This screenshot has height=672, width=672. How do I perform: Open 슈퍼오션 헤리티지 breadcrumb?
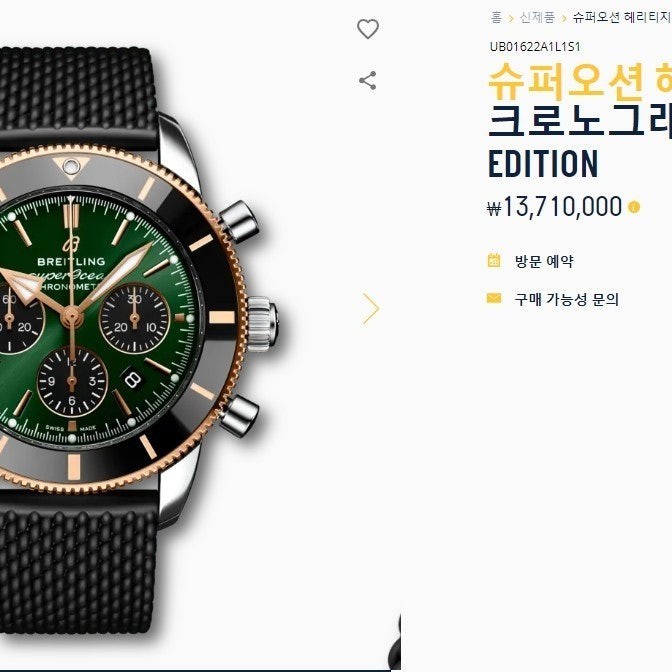[x=622, y=17]
